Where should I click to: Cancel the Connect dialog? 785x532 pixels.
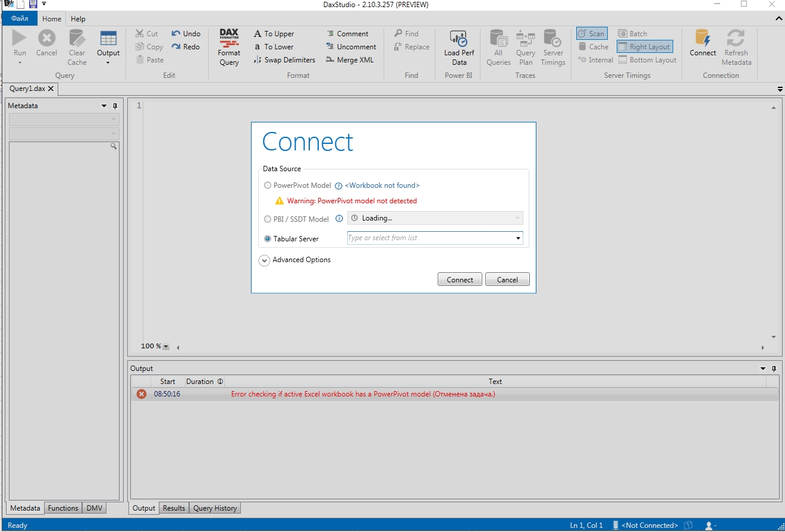coord(507,279)
